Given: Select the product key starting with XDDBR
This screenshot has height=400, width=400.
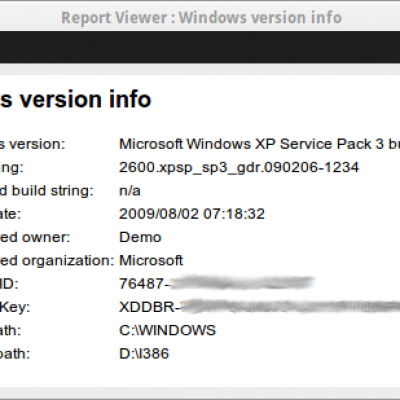Looking at the screenshot, I should 259,307.
